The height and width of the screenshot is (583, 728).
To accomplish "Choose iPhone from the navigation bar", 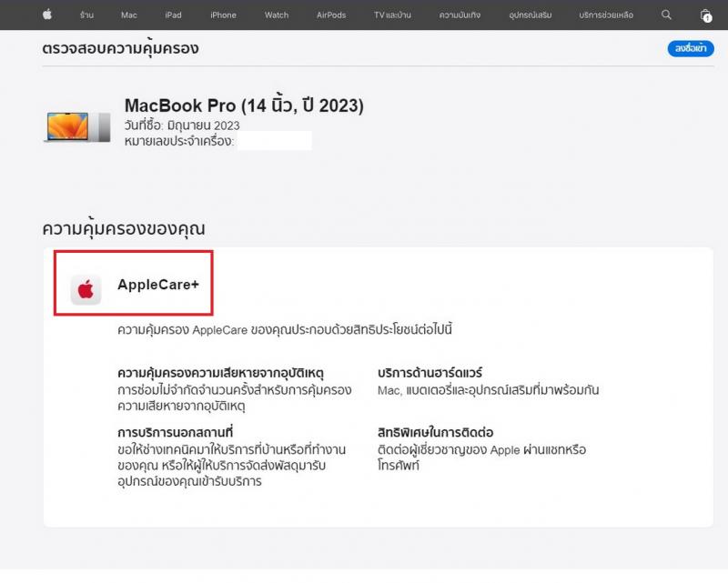I will [x=223, y=15].
